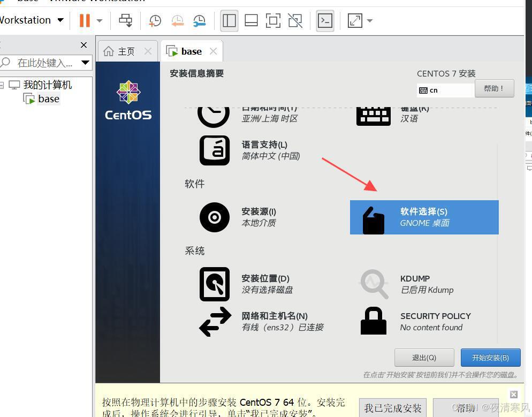Open keyboard settings icon
Viewport: 532px width, 417px height.
(x=373, y=116)
